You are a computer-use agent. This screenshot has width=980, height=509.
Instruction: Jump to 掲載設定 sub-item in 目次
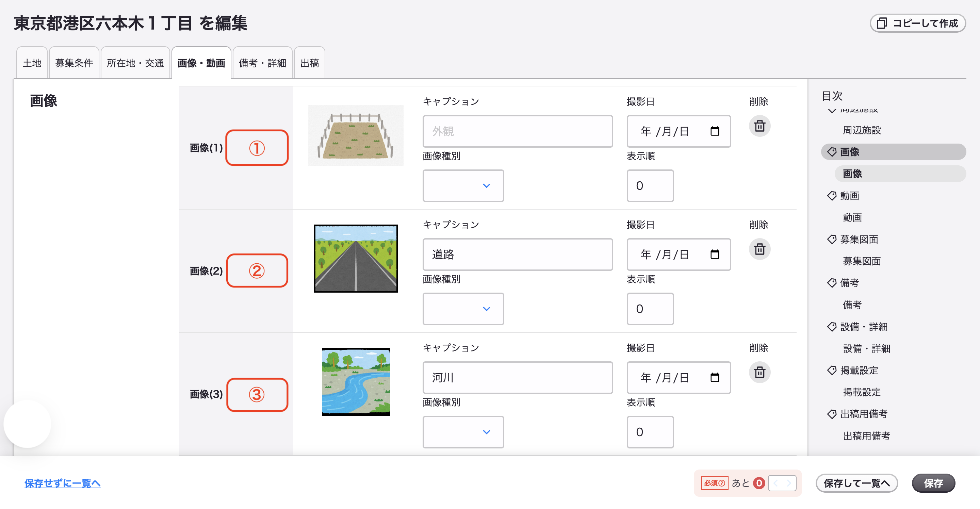862,392
